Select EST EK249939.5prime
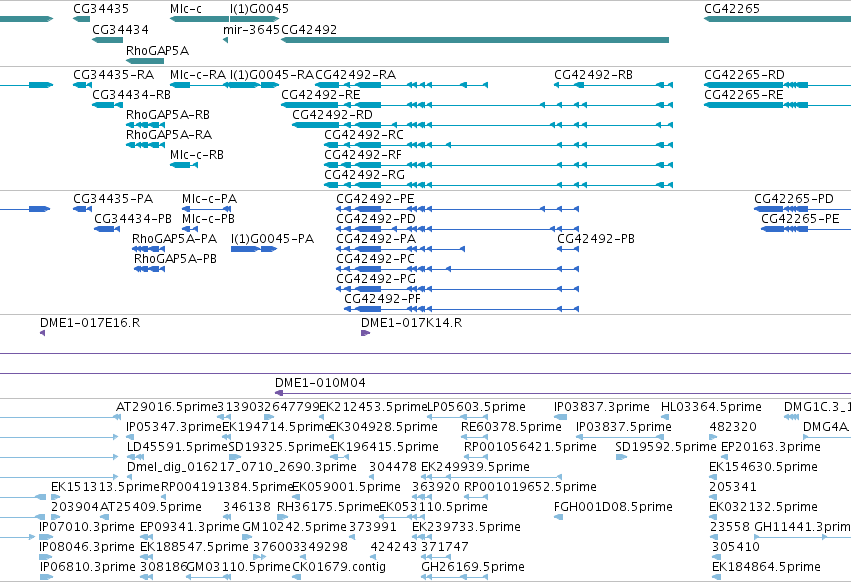This screenshot has width=851, height=582. [x=492, y=477]
